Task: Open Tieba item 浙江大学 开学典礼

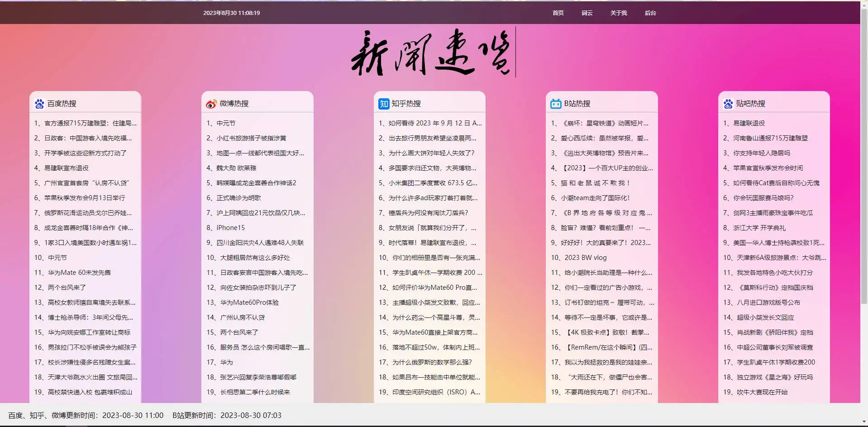Action: [x=754, y=228]
